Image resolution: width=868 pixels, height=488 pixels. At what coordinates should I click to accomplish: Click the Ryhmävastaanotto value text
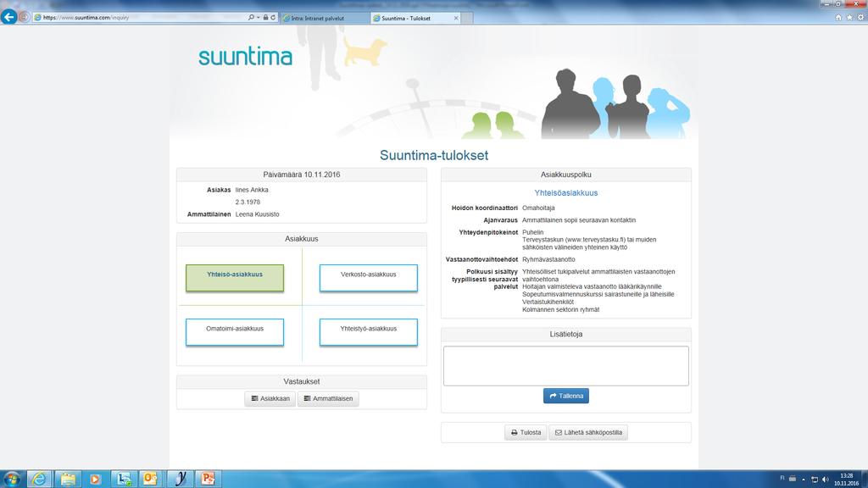click(548, 259)
